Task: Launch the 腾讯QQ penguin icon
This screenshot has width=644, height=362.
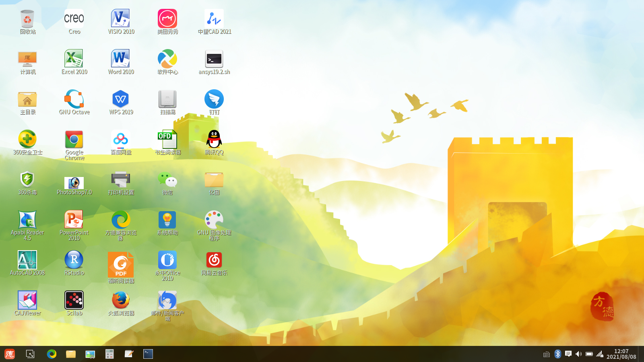Action: [x=214, y=140]
